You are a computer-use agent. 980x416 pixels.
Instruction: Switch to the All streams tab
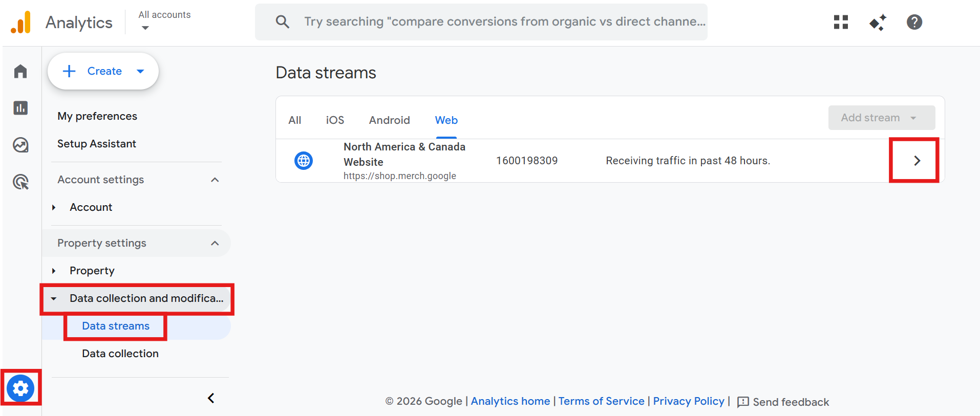click(295, 120)
